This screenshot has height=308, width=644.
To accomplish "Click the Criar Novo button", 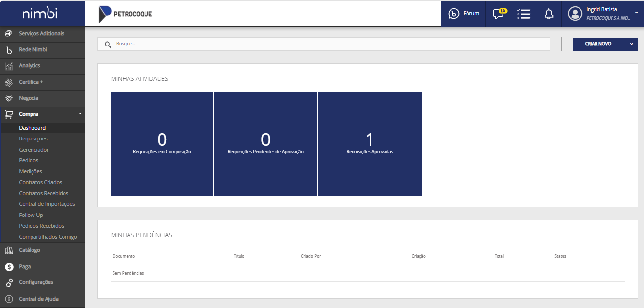I will coord(605,44).
